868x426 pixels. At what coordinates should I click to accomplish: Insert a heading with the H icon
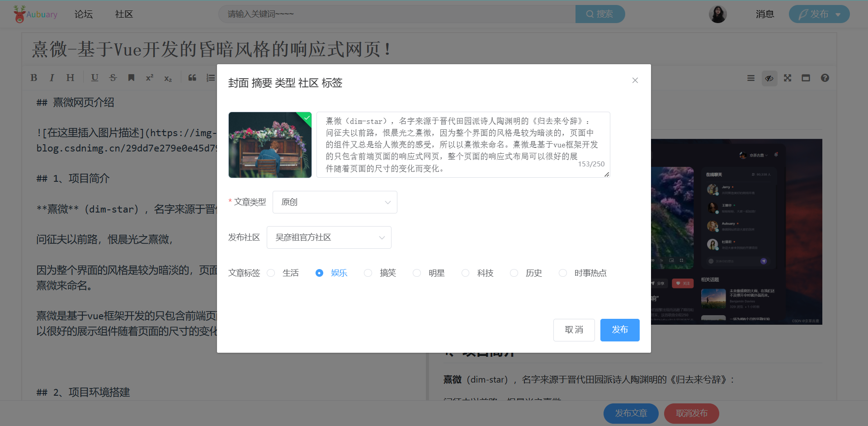(70, 77)
